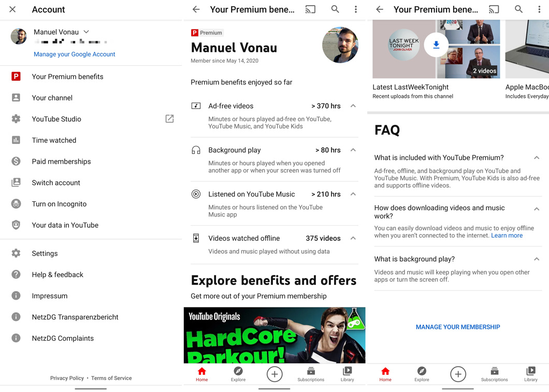Open Settings from the account menu
This screenshot has height=392, width=549.
[x=91, y=253]
